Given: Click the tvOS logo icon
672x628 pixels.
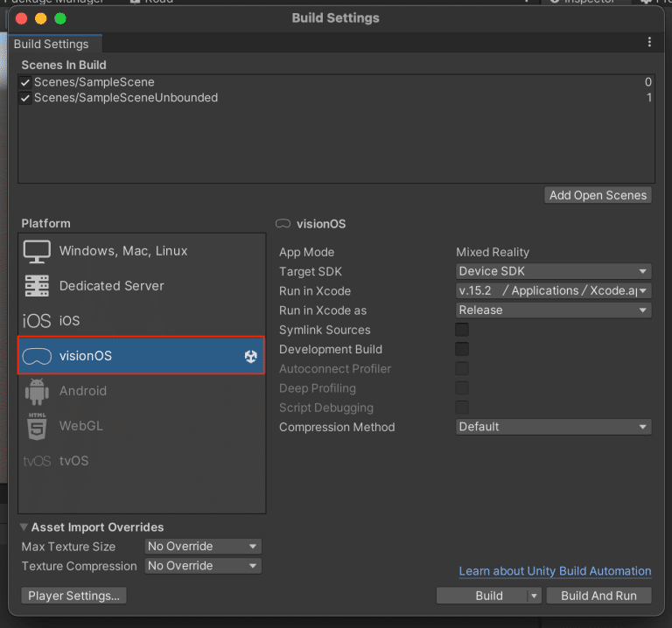Looking at the screenshot, I should pyautogui.click(x=37, y=461).
